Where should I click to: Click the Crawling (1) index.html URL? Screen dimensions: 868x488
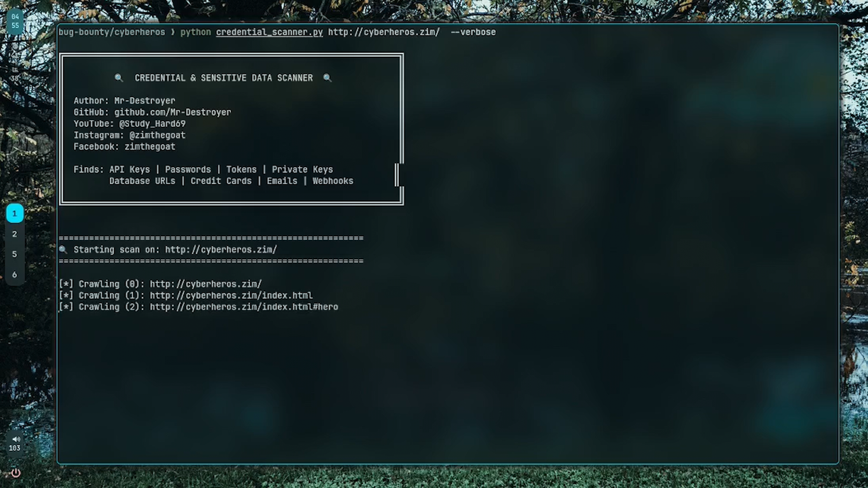point(231,295)
